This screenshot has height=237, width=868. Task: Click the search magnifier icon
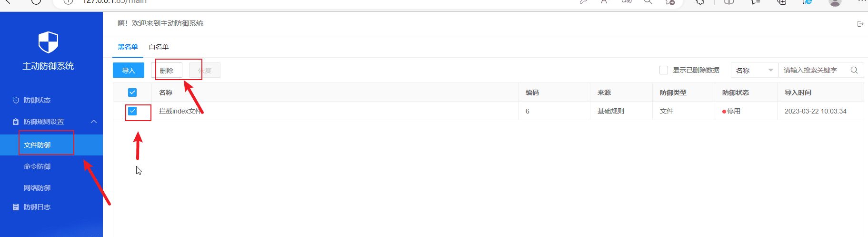[x=854, y=70]
